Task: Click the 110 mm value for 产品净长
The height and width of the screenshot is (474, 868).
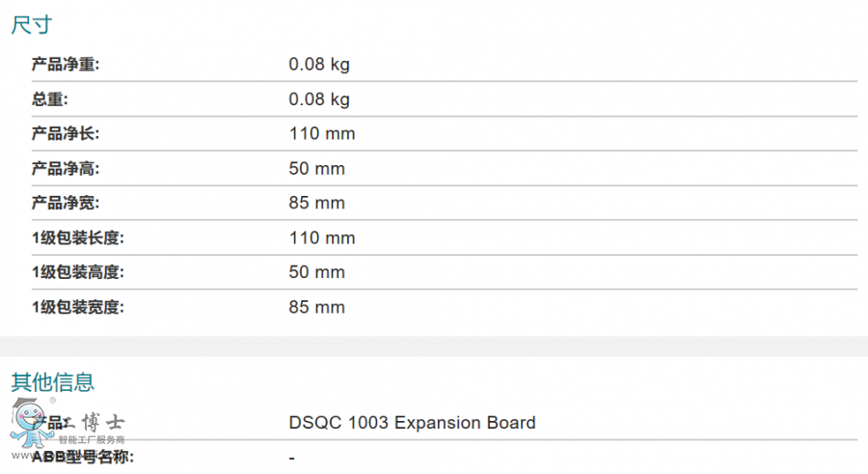Action: pyautogui.click(x=322, y=134)
